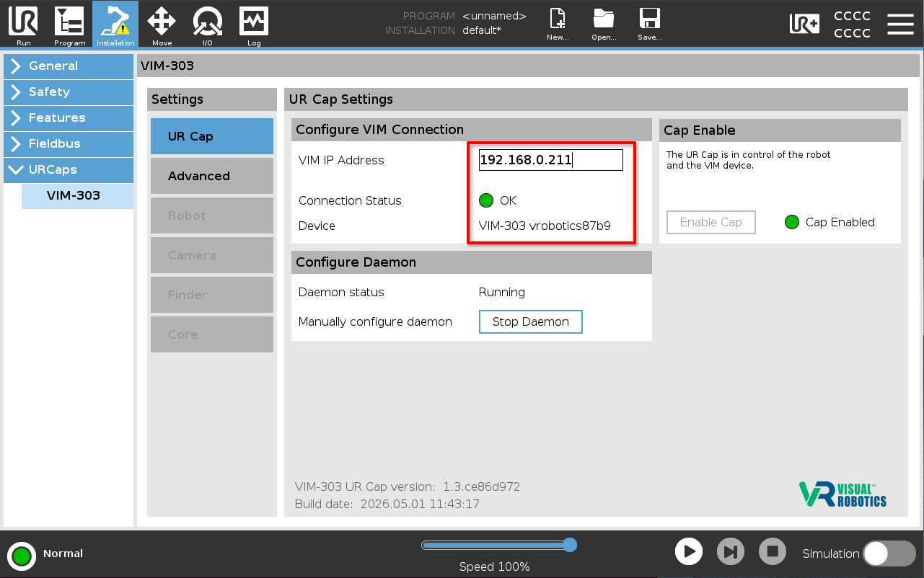The image size is (924, 578).
Task: Start program with the Play button
Action: coord(689,552)
